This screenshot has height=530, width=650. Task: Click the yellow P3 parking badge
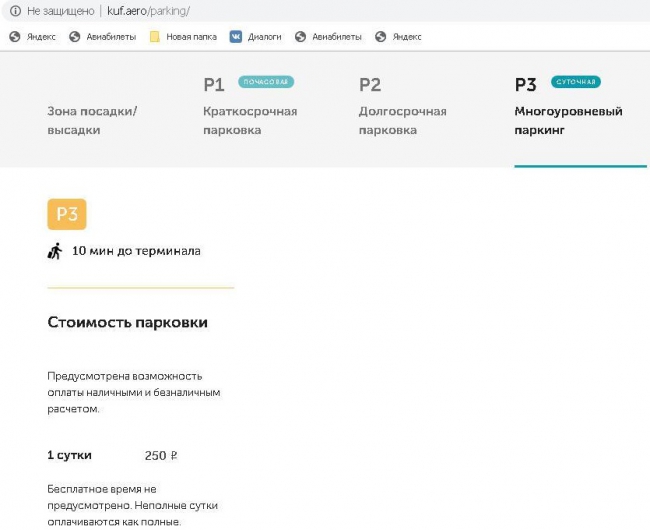(67, 214)
